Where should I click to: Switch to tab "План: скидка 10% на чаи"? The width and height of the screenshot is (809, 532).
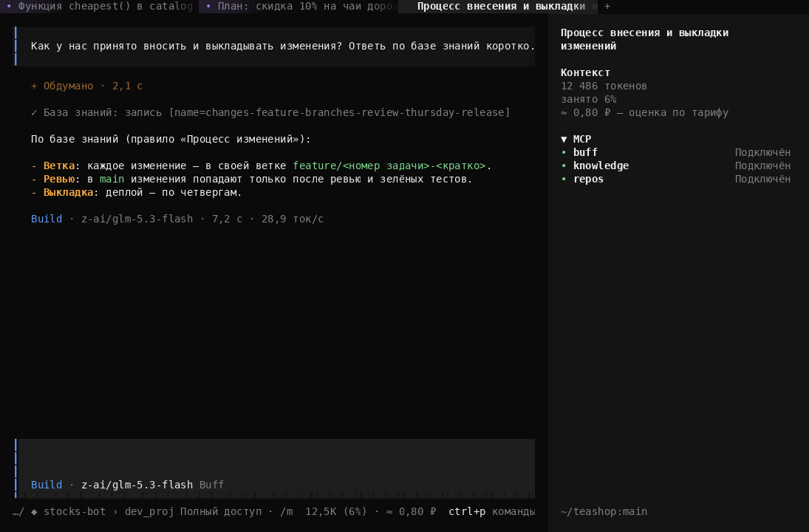pos(298,7)
